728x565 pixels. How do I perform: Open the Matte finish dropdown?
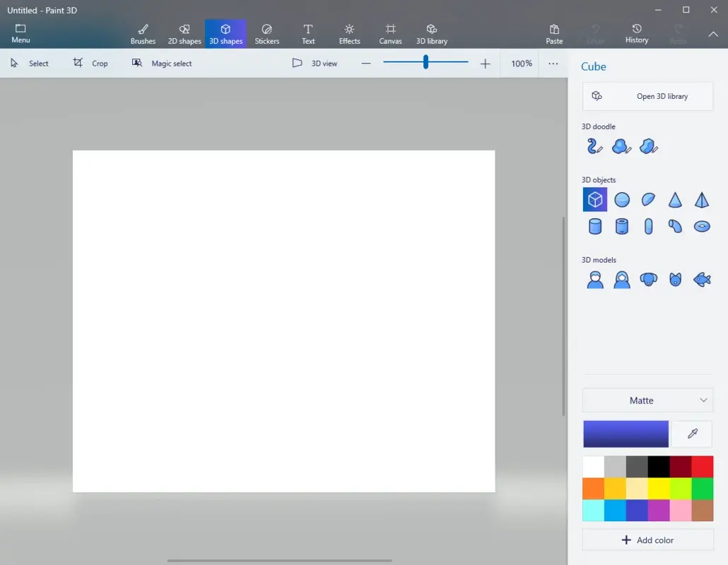pyautogui.click(x=647, y=400)
